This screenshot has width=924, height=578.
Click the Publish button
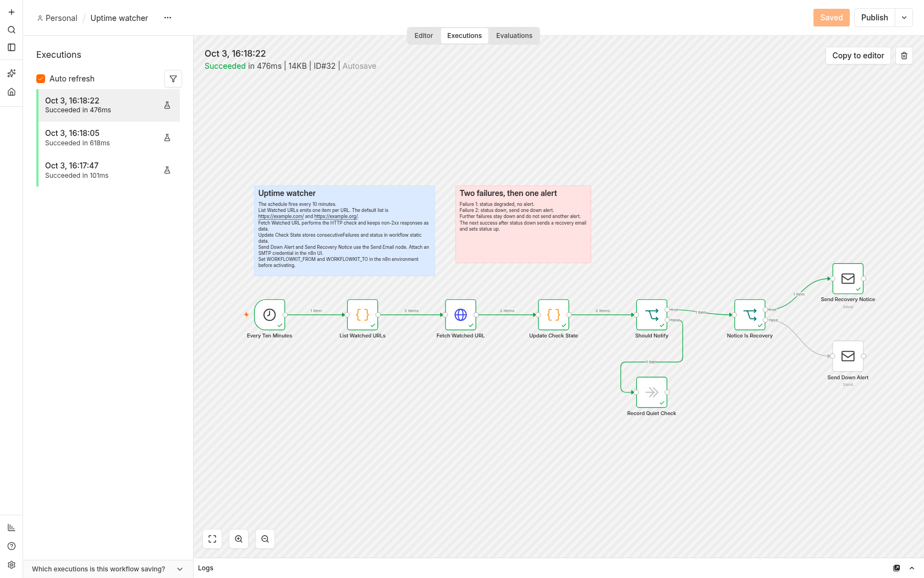[875, 18]
